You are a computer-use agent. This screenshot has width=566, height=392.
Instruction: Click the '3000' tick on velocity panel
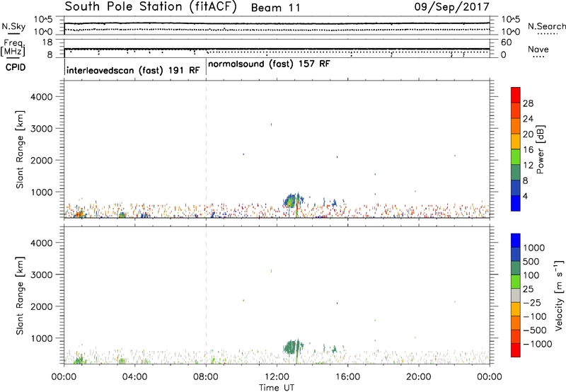coord(42,275)
